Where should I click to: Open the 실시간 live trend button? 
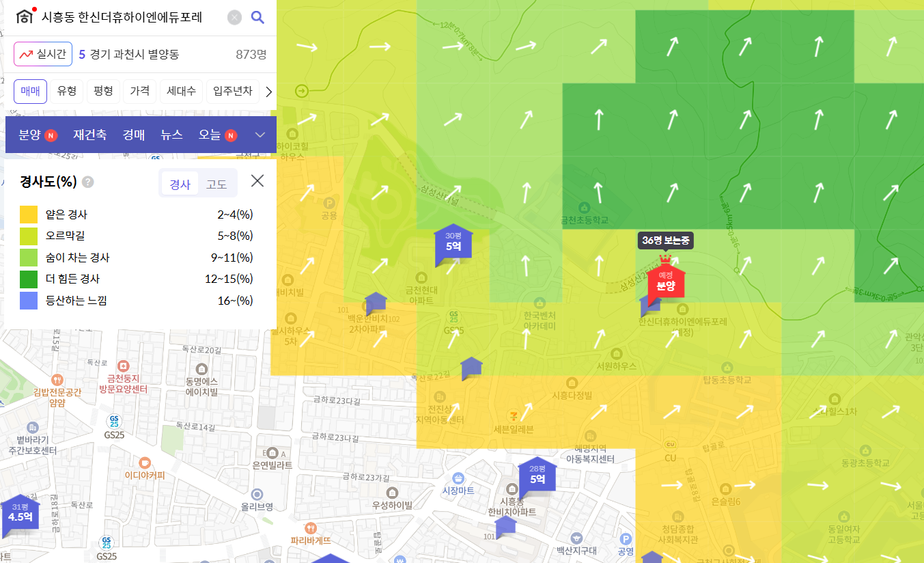(x=43, y=54)
